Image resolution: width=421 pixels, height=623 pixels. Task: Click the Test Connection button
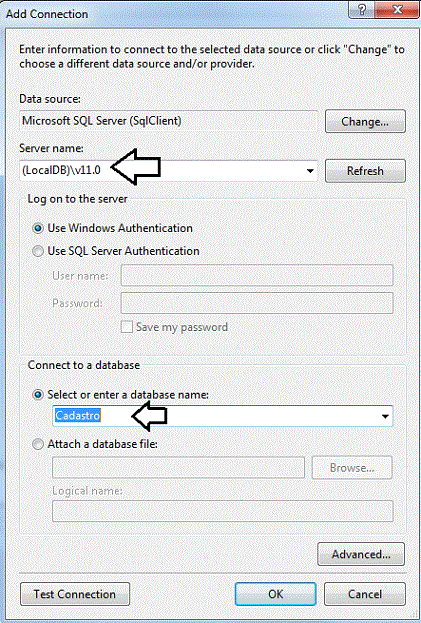point(75,594)
